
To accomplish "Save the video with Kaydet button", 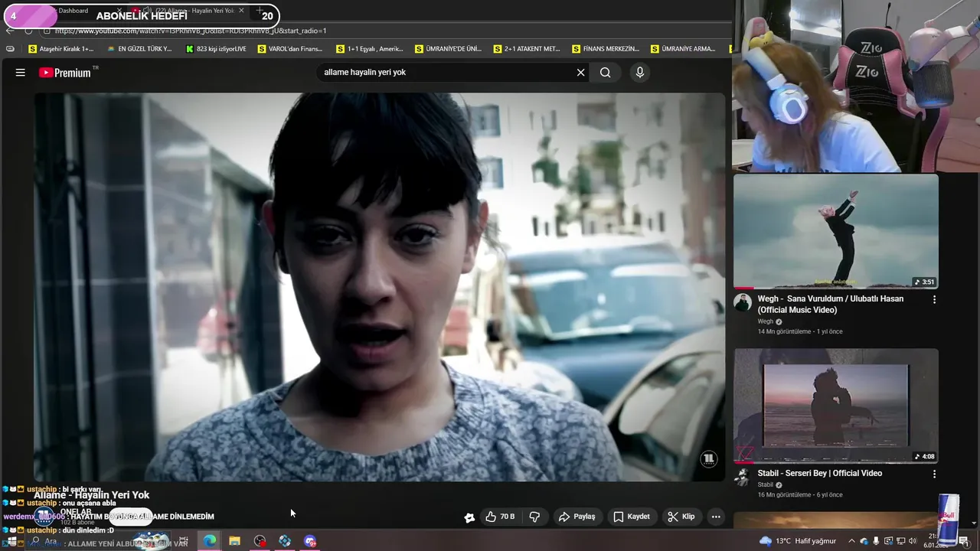I will click(632, 517).
